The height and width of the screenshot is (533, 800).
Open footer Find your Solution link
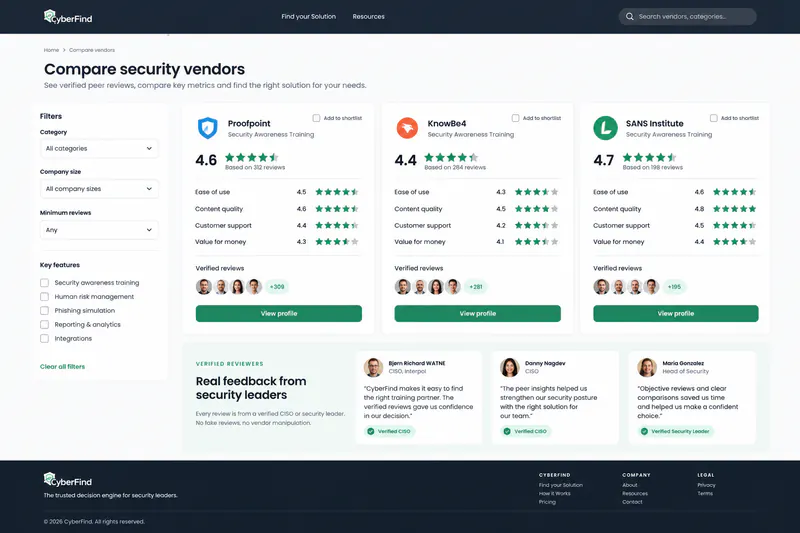561,485
